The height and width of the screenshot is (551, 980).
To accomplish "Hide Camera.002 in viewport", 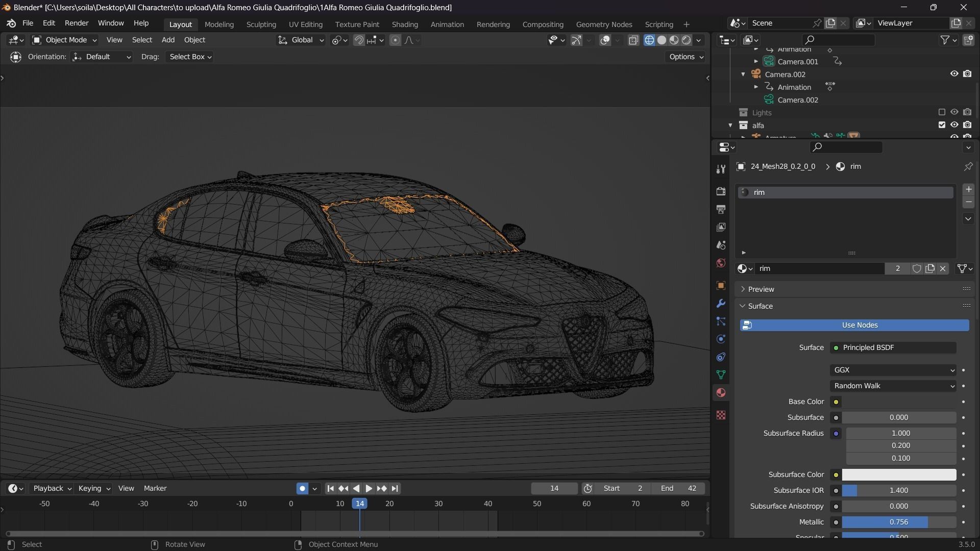I will point(954,74).
